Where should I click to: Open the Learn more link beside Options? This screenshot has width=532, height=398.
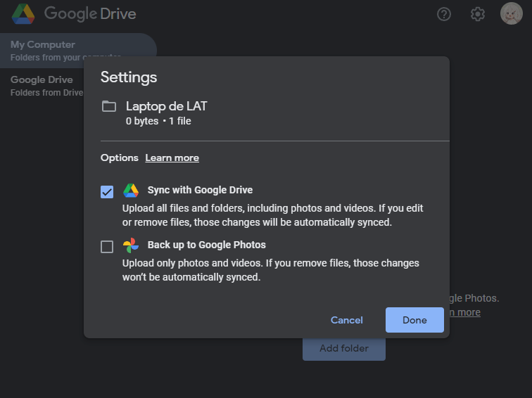point(172,158)
